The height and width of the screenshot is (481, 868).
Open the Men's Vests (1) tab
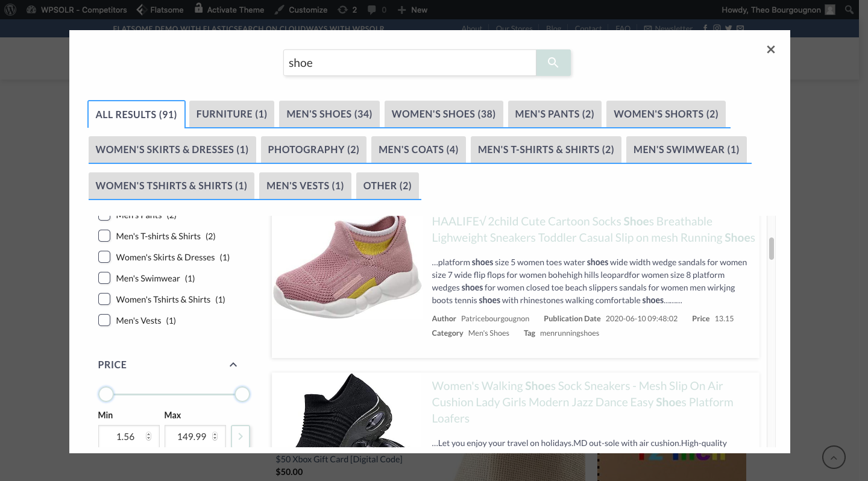[305, 186]
